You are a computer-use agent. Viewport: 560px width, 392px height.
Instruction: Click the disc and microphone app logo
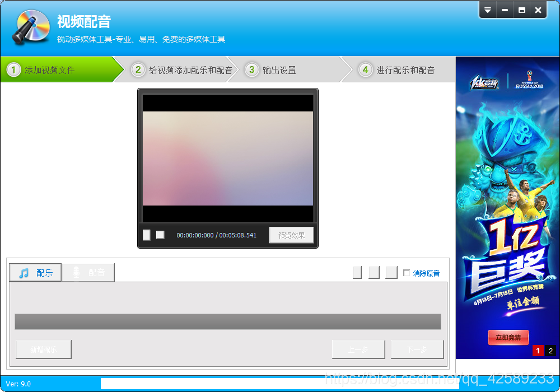pos(31,27)
